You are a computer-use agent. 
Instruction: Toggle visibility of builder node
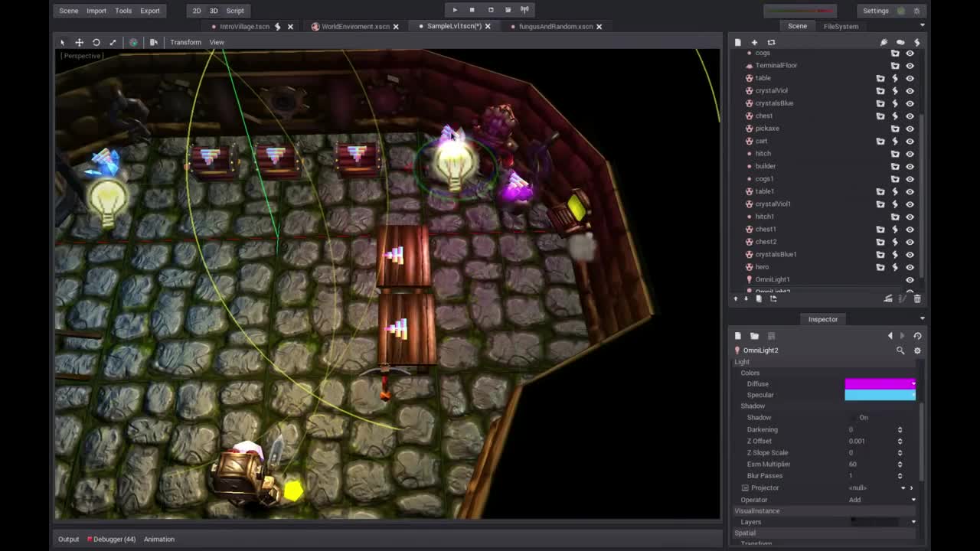tap(910, 166)
